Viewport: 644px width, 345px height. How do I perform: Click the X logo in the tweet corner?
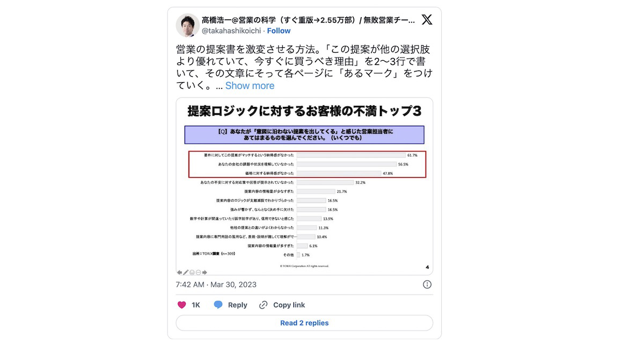[x=426, y=20]
